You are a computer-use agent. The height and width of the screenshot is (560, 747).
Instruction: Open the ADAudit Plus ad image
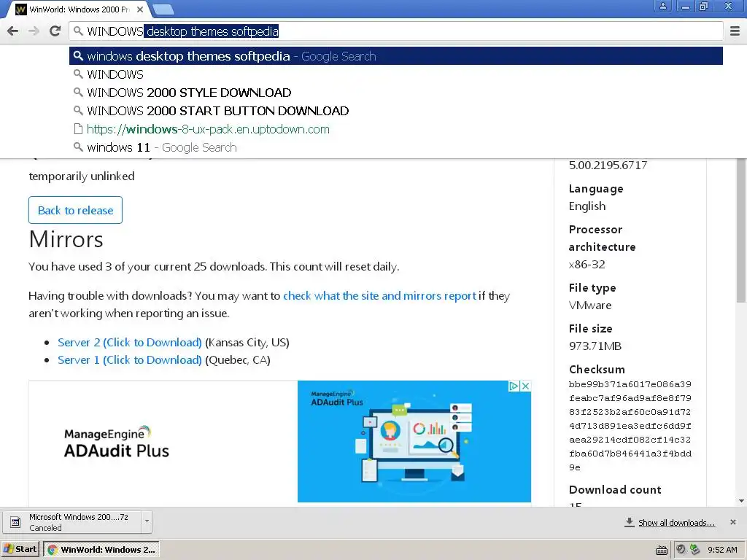tap(414, 441)
